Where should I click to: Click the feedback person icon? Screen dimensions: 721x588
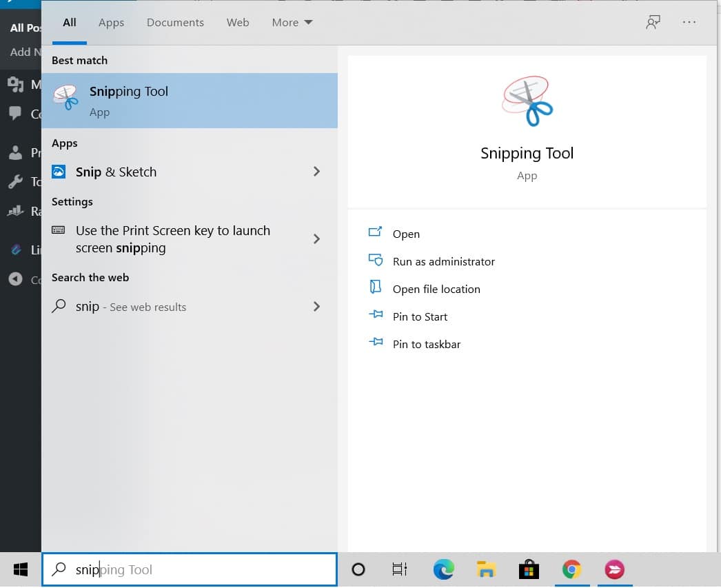[653, 22]
